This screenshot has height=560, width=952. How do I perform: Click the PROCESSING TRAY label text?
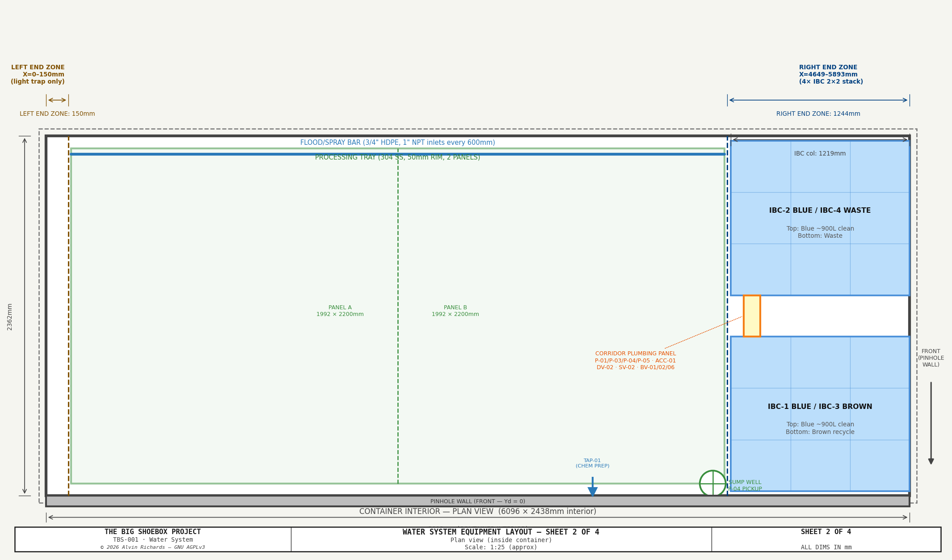coord(398,158)
